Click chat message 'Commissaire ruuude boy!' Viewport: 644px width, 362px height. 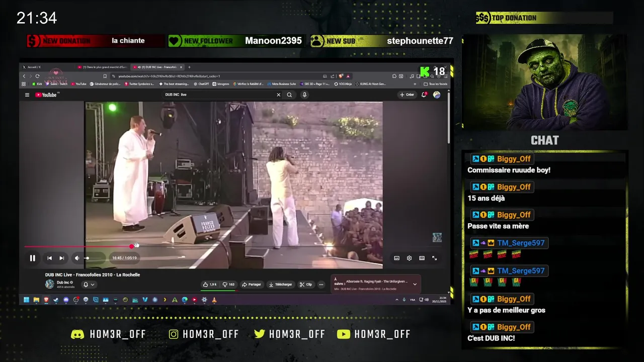tap(509, 170)
